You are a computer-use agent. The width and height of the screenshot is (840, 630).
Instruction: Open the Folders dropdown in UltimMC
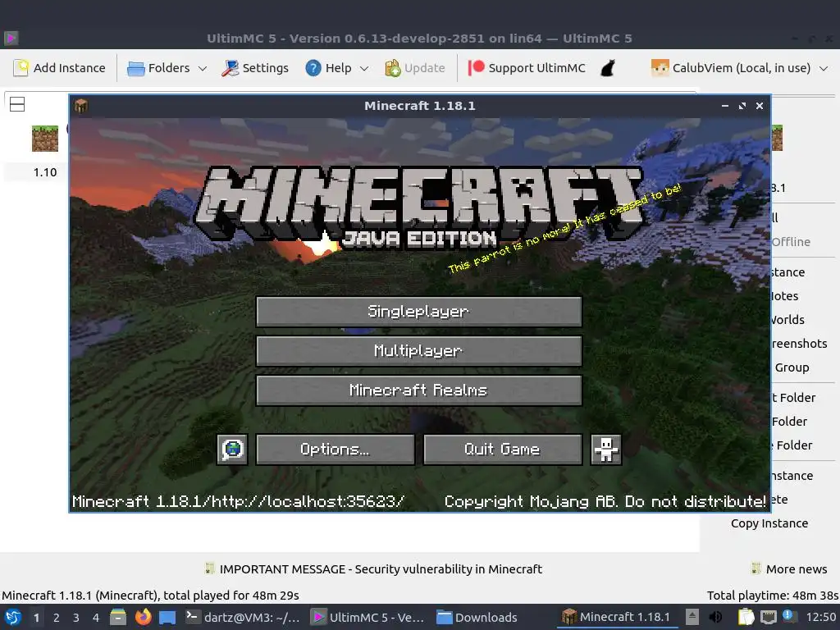(x=167, y=68)
